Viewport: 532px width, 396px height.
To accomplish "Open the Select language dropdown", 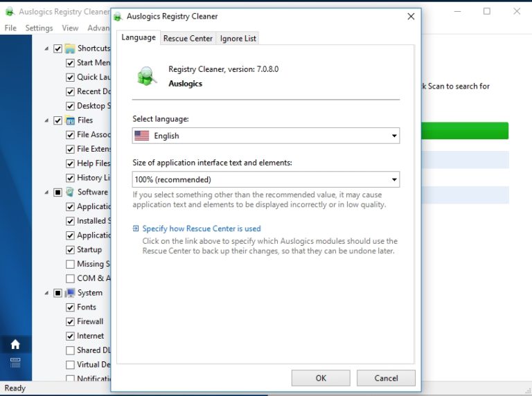I will (x=266, y=136).
